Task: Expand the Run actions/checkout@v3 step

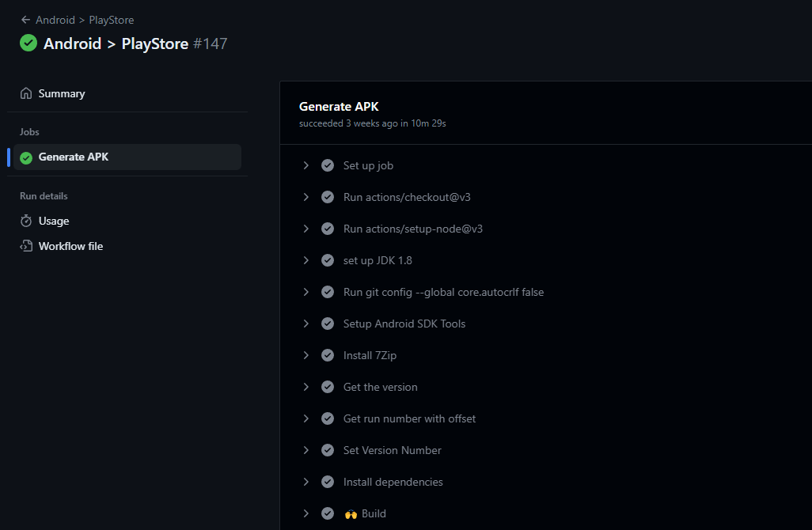Action: point(306,197)
